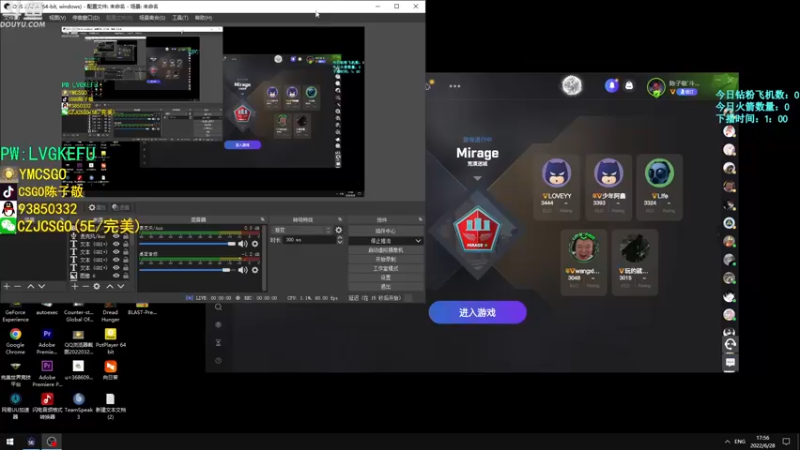
Task: Click the 麦克风/Aux volume slider
Action: 187,244
